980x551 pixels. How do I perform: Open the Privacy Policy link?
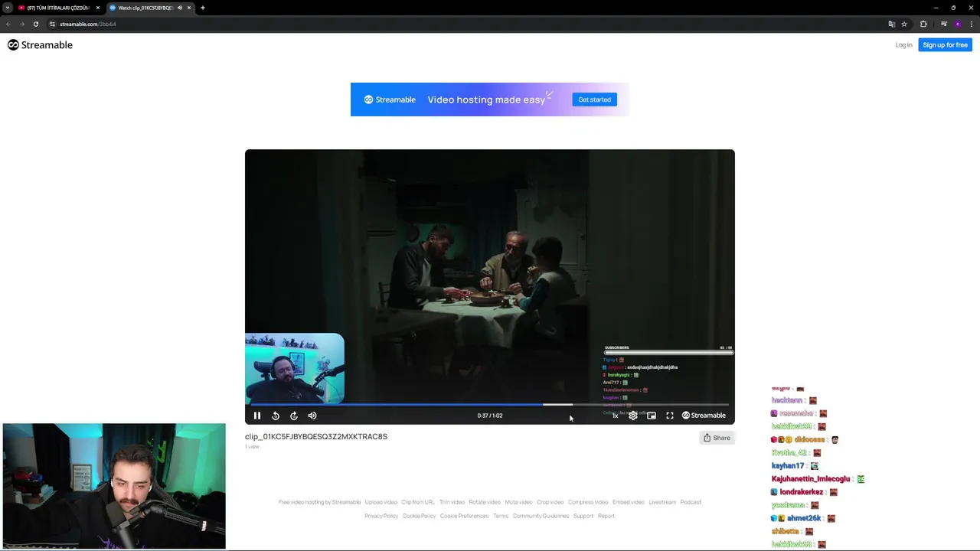pos(381,516)
